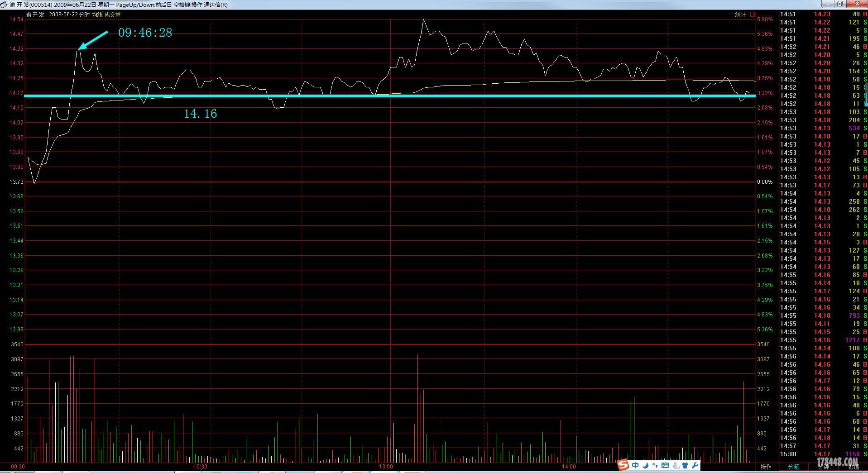Select the 14:57 tick row
Viewport: 868px width, 473px height.
(823, 446)
